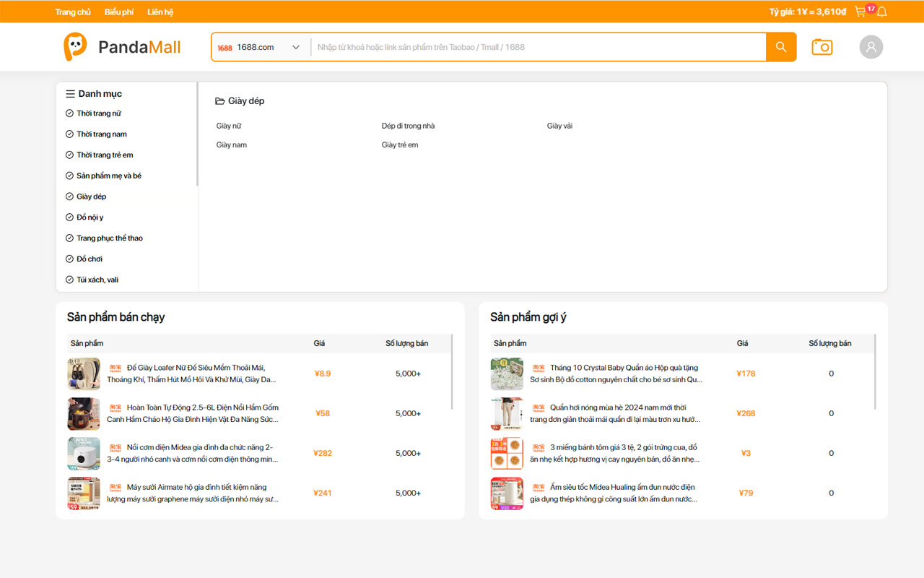The image size is (924, 578).
Task: Click the ¥282 price
Action: [323, 453]
